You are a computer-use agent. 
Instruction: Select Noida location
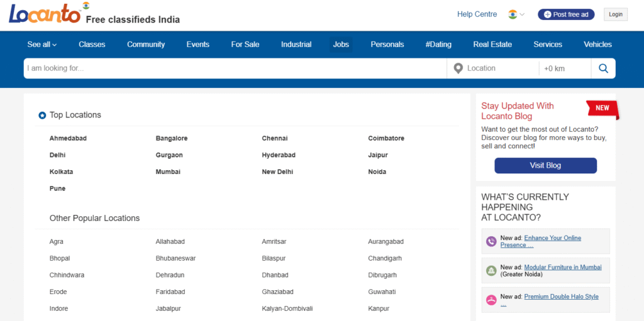click(377, 172)
